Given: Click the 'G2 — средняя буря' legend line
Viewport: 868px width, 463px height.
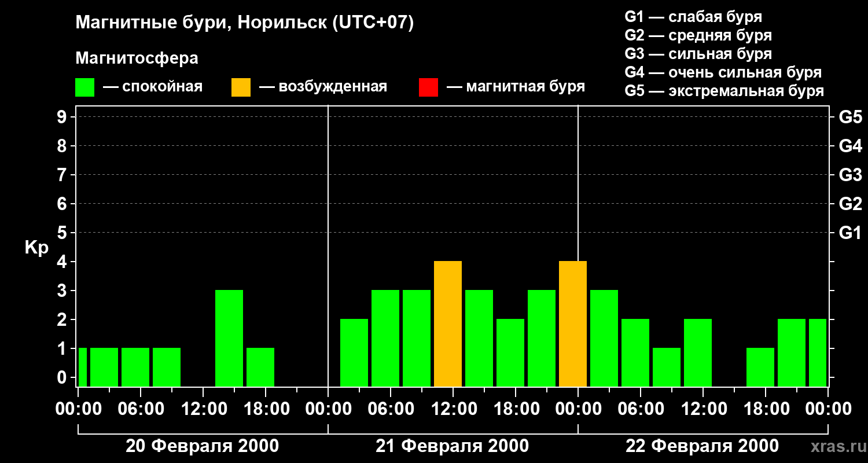Looking at the screenshot, I should tap(698, 35).
